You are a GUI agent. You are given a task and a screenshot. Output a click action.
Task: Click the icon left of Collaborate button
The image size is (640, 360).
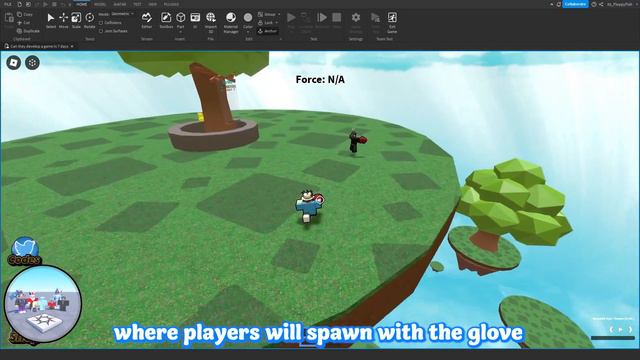[558, 4]
